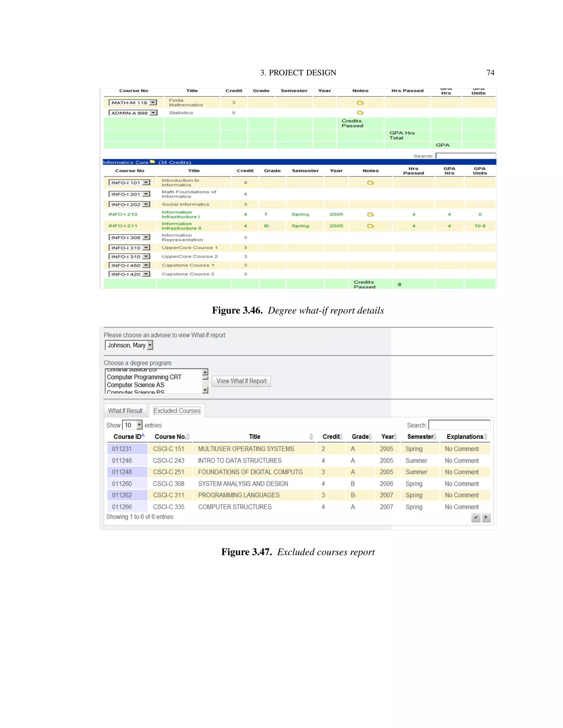Click the Search field above Informatics Core
This screenshot has height=728, width=563.
click(466, 156)
